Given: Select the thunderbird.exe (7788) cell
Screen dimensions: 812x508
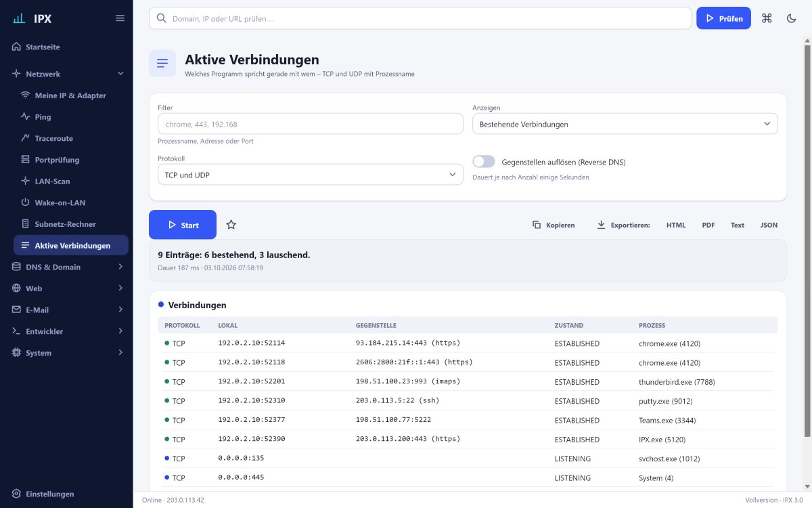Looking at the screenshot, I should 677,382.
